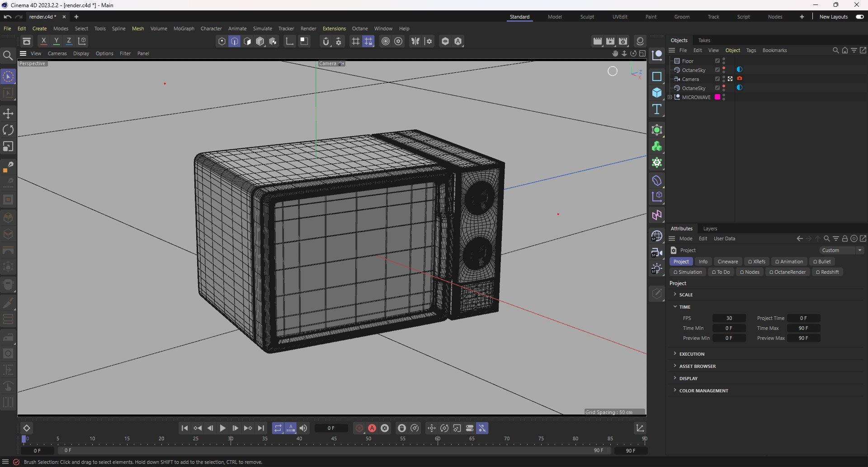Viewport: 868px width, 467px height.
Task: Open the viewport Cameras menu
Action: point(57,53)
